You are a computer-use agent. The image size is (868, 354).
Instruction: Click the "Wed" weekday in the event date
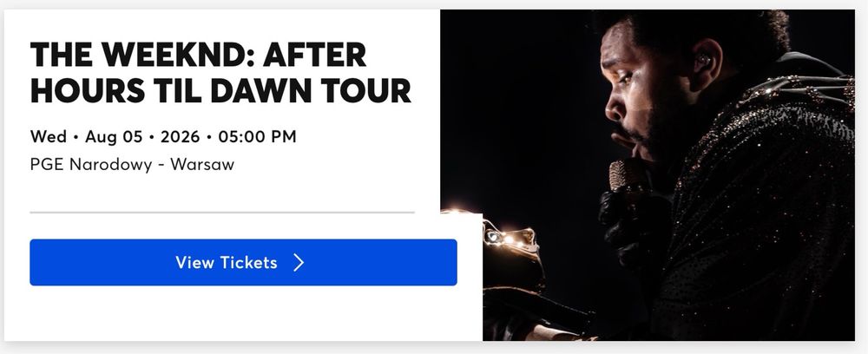pyautogui.click(x=48, y=137)
